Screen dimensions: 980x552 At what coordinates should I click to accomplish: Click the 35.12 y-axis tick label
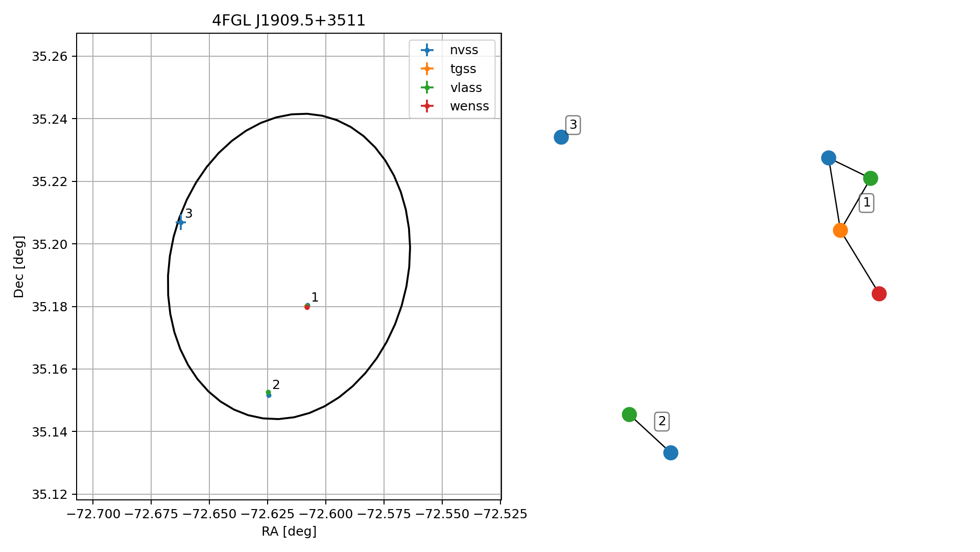coord(50,494)
